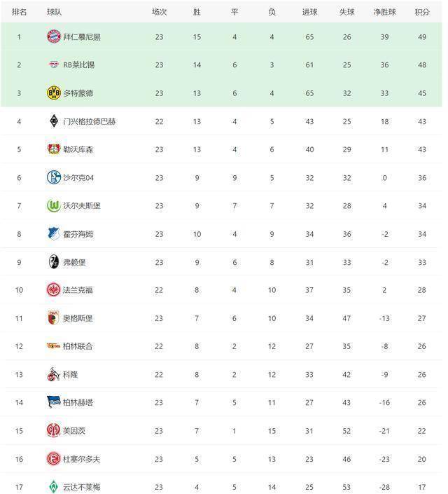Click the Augsburg club logo

pyautogui.click(x=53, y=318)
